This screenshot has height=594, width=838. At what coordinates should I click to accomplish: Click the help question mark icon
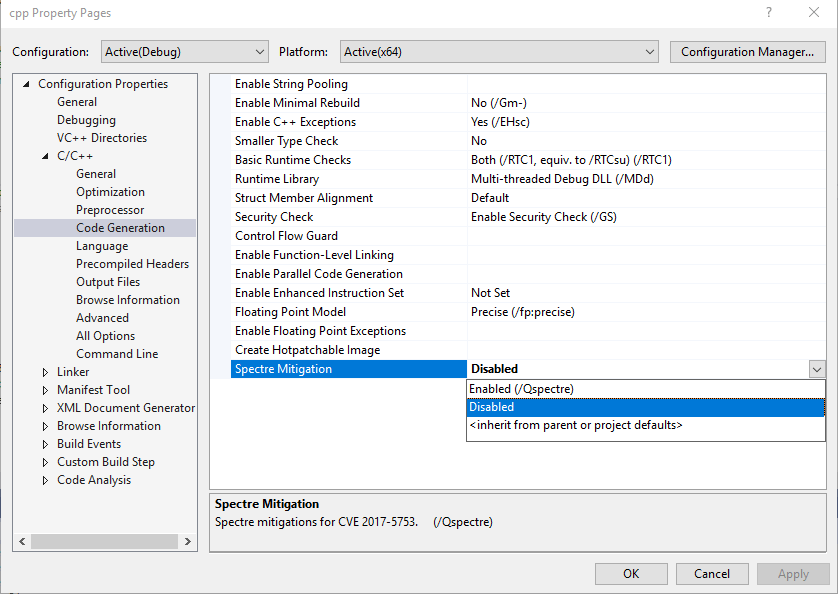(768, 12)
